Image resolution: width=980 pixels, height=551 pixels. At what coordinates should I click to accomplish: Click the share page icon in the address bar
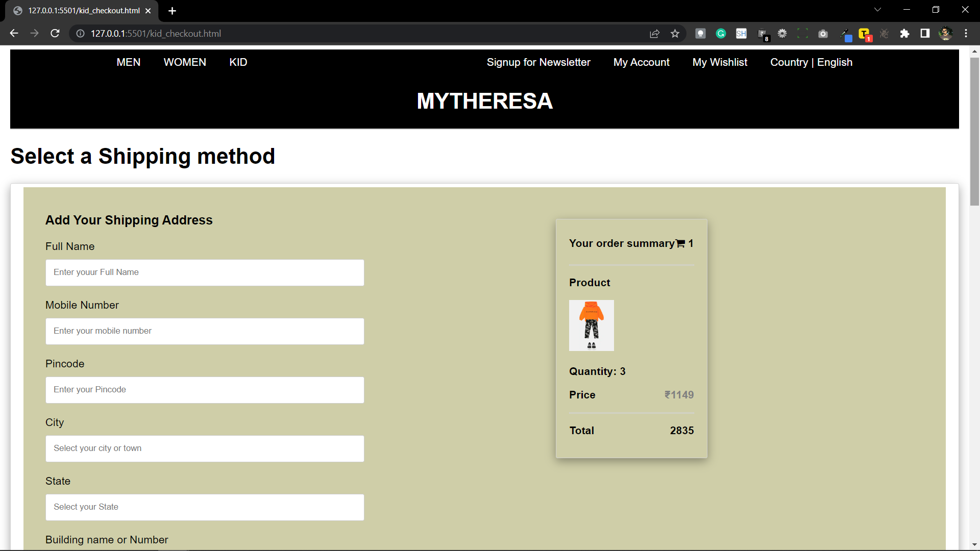point(654,34)
